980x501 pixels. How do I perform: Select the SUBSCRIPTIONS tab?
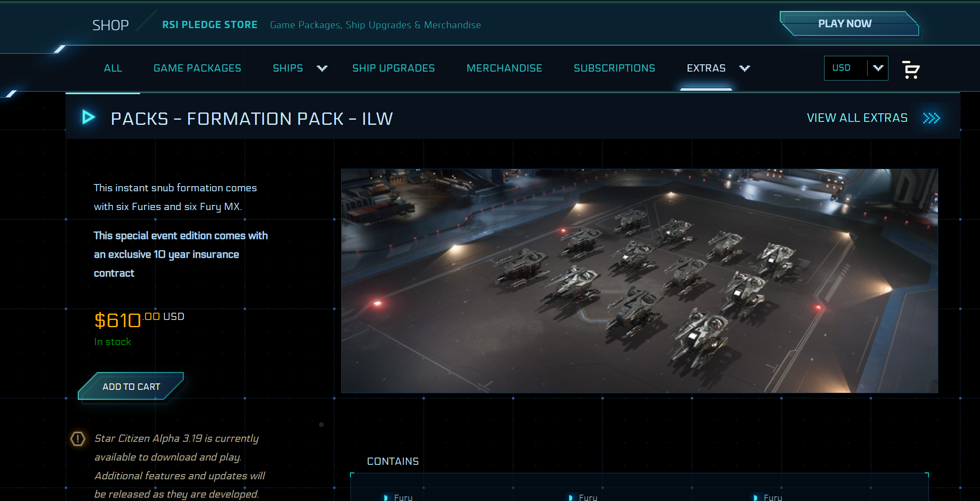(x=615, y=68)
